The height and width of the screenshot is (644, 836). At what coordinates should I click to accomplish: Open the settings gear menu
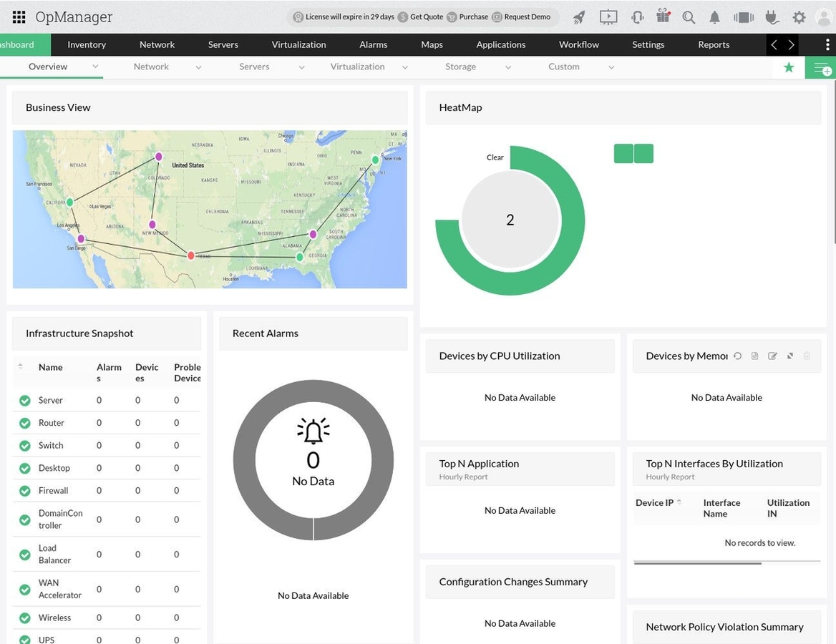pos(799,16)
